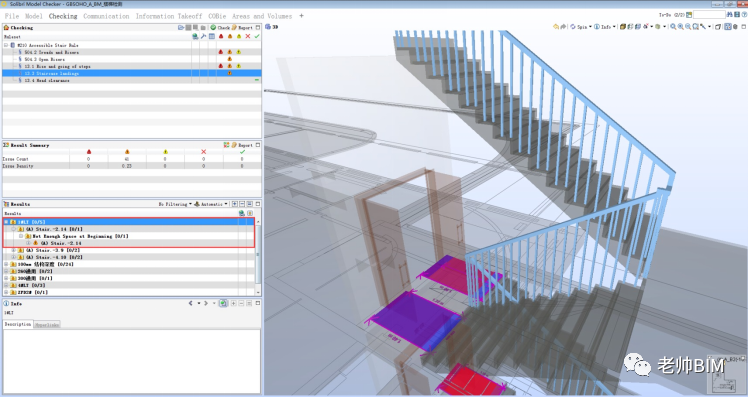Click the open ruleset folder icon
749x398 pixels.
coord(181,27)
